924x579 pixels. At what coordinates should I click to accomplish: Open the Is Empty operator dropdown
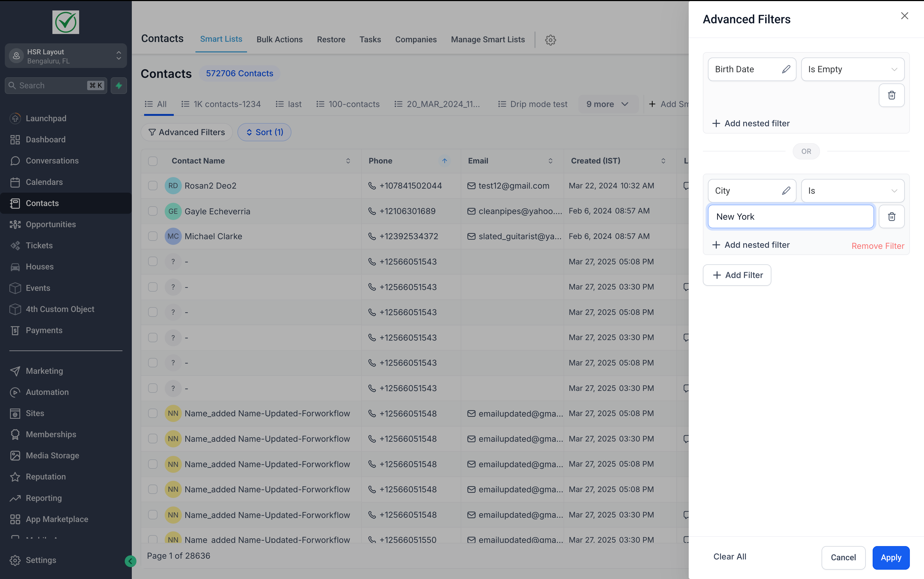tap(852, 69)
